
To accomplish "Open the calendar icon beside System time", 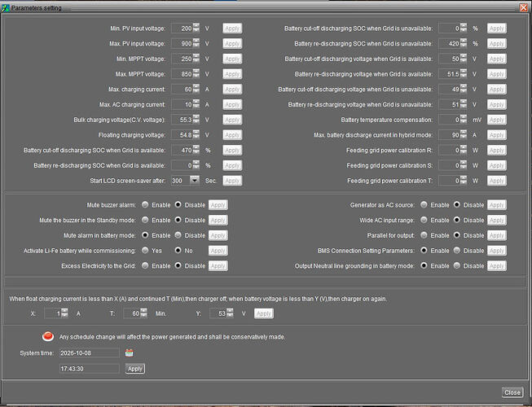I will [x=129, y=353].
